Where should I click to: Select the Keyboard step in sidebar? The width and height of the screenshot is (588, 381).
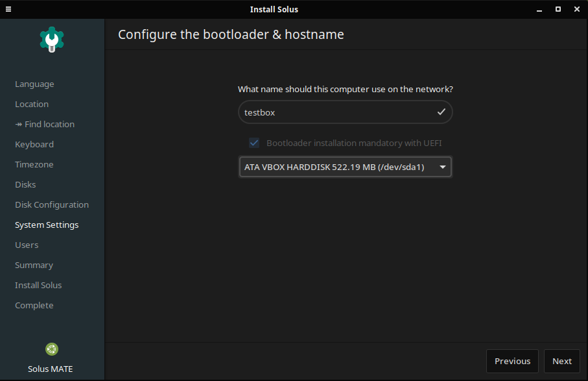[x=34, y=145]
